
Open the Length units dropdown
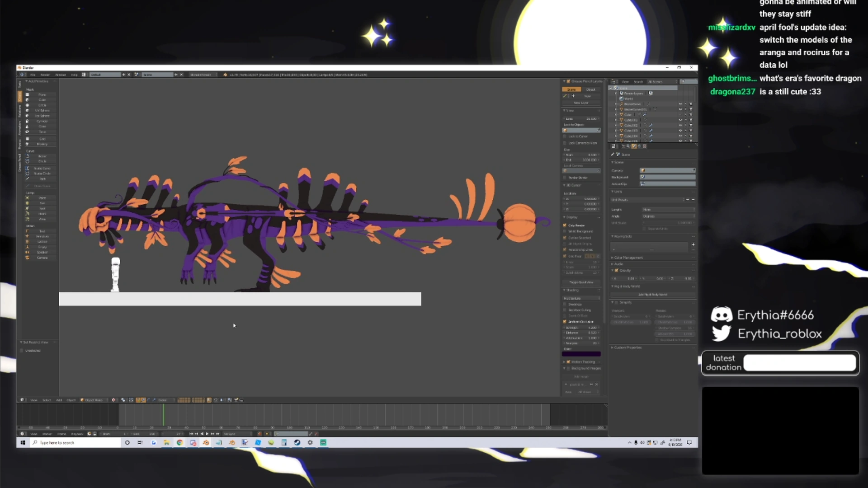[668, 210]
